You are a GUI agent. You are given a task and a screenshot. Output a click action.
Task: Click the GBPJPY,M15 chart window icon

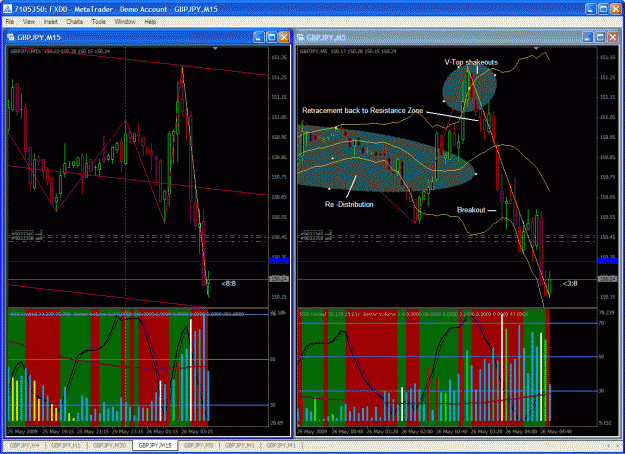pyautogui.click(x=11, y=37)
